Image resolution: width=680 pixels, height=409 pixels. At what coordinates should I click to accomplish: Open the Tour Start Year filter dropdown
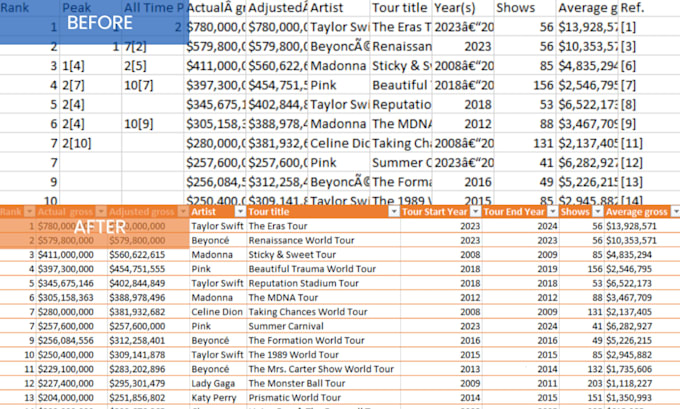point(476,212)
